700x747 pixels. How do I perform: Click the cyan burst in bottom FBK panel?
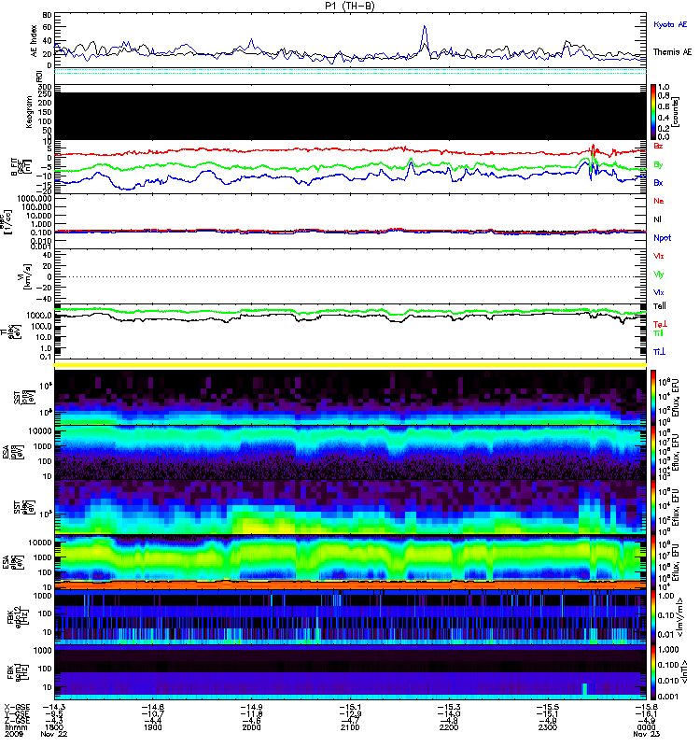point(584,689)
